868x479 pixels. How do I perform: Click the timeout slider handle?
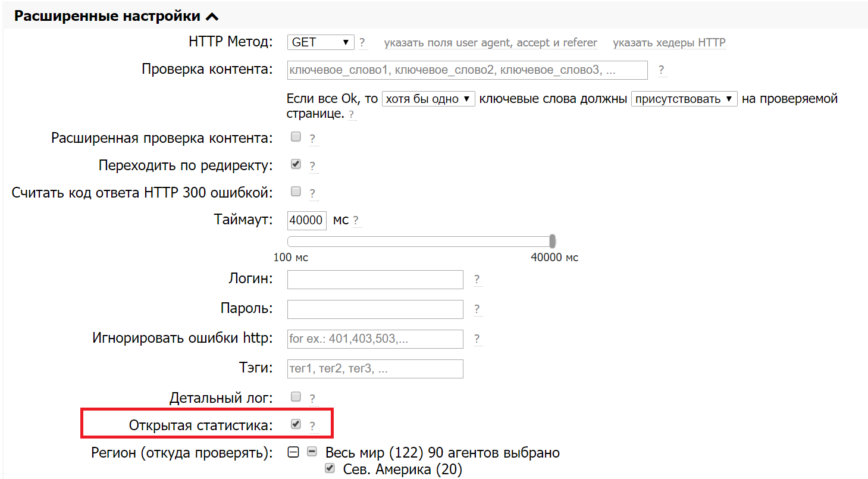[553, 240]
